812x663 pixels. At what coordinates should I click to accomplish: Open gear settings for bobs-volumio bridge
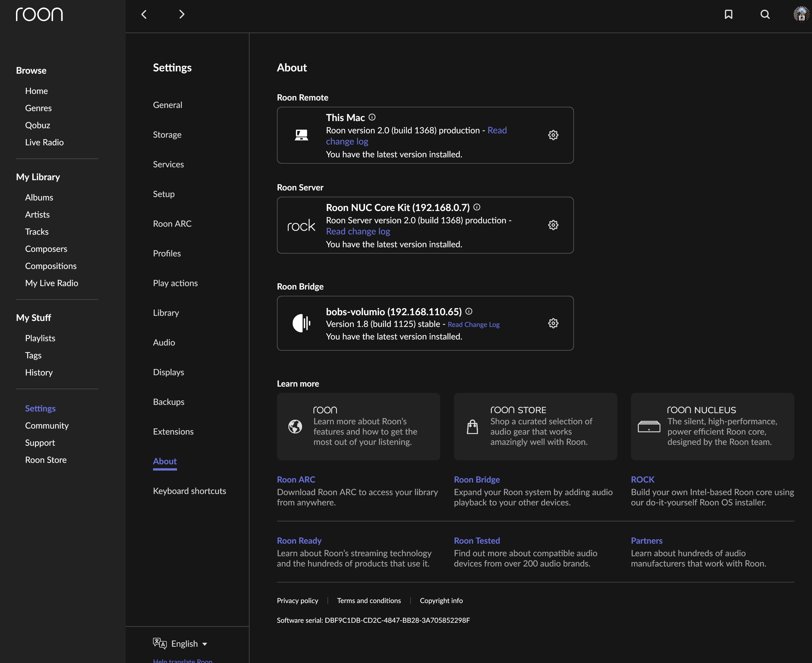click(553, 324)
